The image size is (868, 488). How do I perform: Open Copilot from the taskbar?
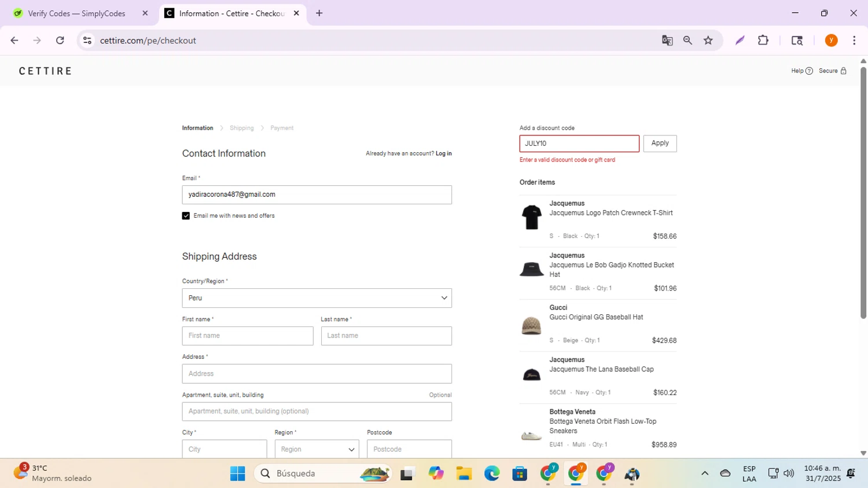(x=436, y=474)
